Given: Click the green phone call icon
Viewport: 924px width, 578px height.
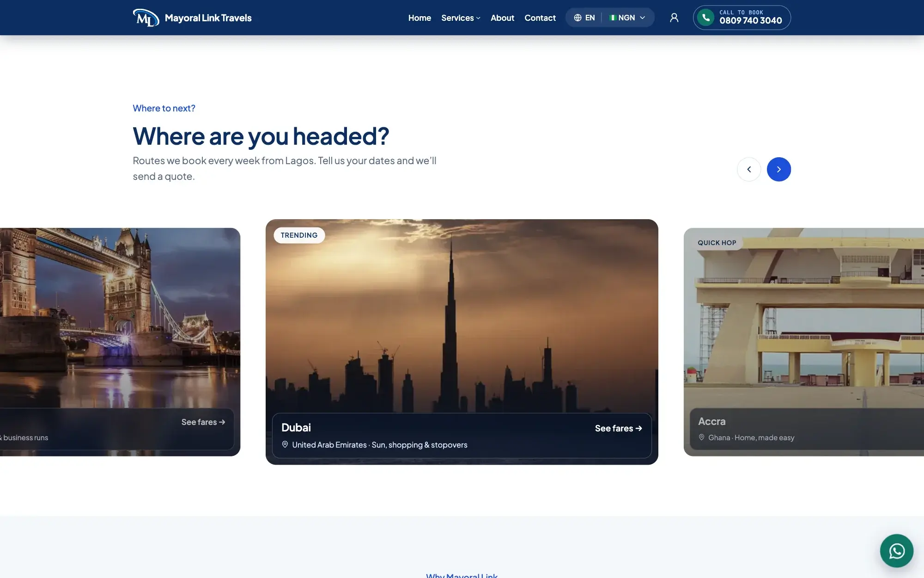Looking at the screenshot, I should coord(705,18).
